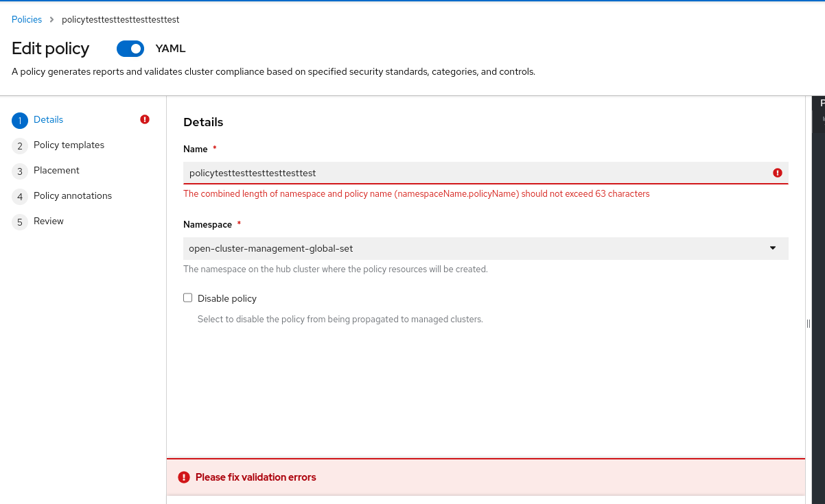Viewport: 825px width, 504px height.
Task: Go to the Policy templates step
Action: click(x=69, y=145)
